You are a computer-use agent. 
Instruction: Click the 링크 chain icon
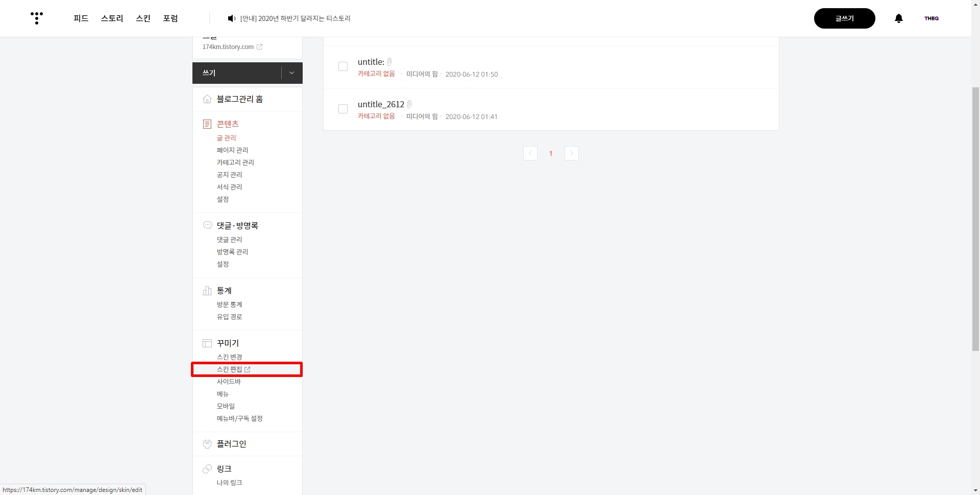pos(207,469)
